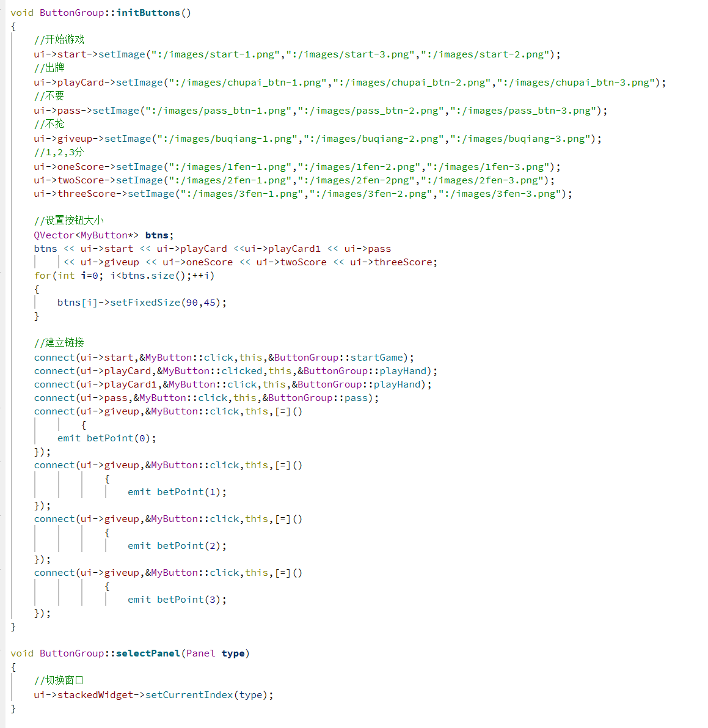Click the string ":/images/start-3.png"

[x=350, y=54]
